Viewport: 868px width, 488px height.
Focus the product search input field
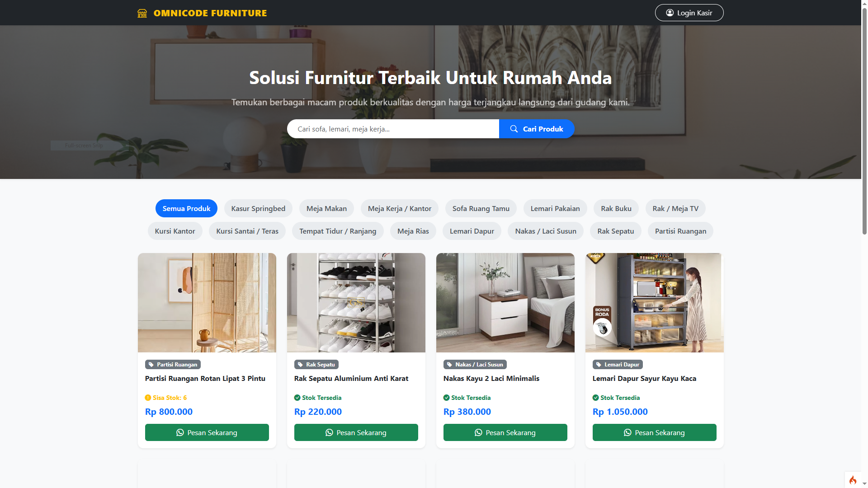pos(393,129)
